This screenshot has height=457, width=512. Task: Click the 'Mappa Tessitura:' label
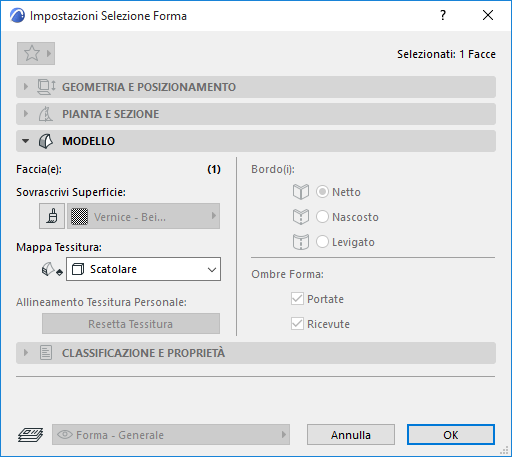tap(59, 247)
